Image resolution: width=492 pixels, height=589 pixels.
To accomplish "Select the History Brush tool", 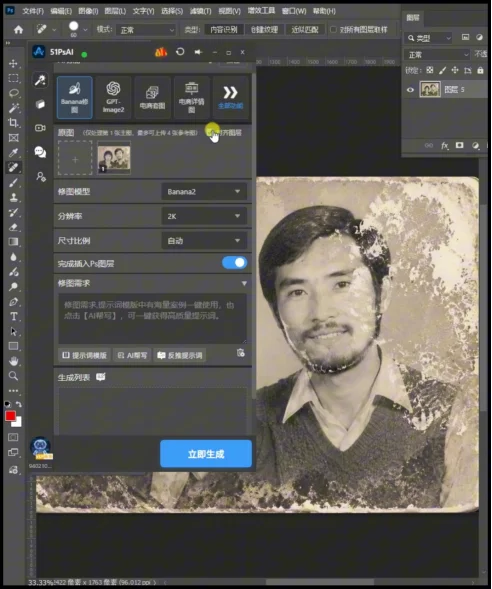I will coord(13,212).
